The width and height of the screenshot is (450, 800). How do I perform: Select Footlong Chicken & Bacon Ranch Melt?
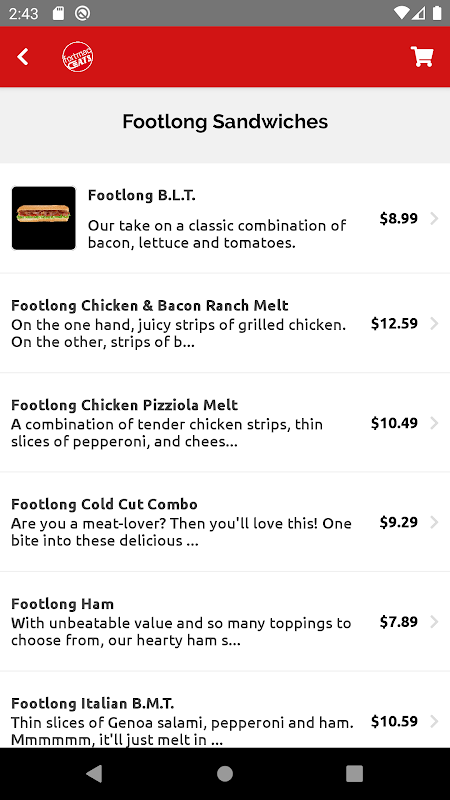(225, 323)
